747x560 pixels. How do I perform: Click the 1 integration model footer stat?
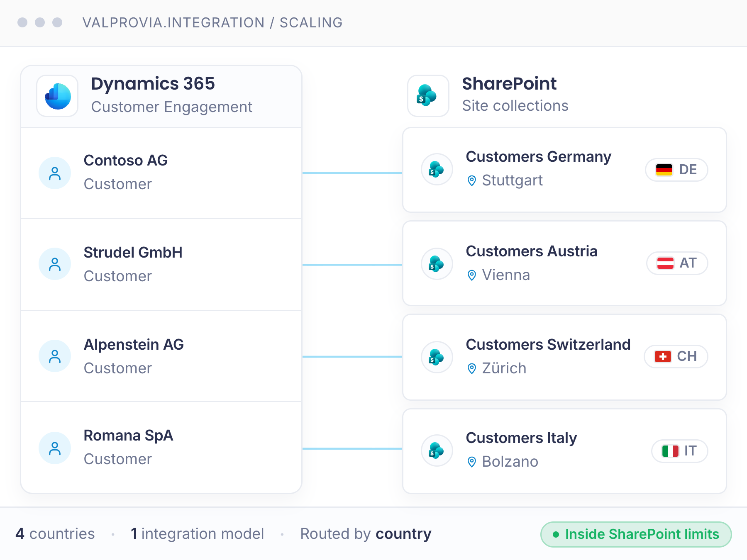(197, 534)
